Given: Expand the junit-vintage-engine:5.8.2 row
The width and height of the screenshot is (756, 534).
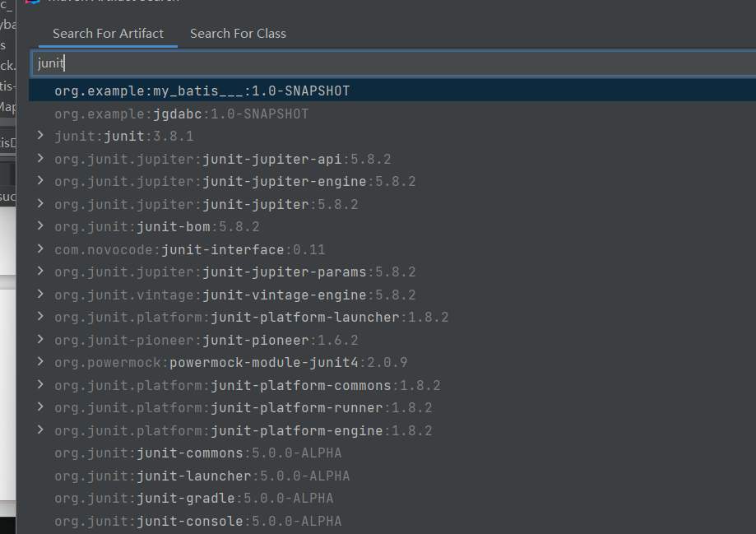Looking at the screenshot, I should [40, 295].
